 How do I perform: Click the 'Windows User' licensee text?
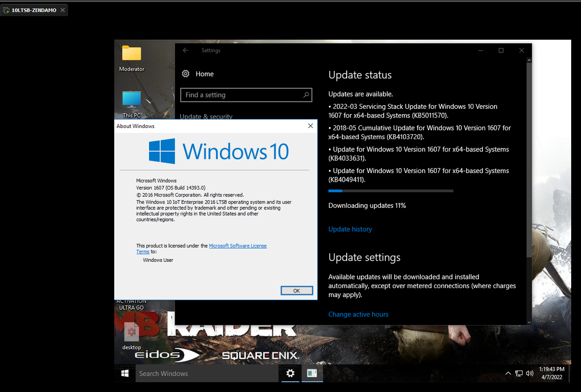158,260
